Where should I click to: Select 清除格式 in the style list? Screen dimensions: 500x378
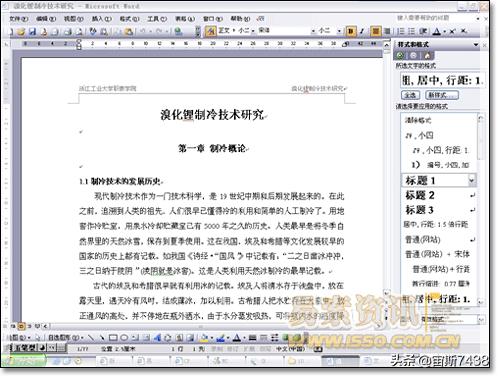tap(418, 120)
